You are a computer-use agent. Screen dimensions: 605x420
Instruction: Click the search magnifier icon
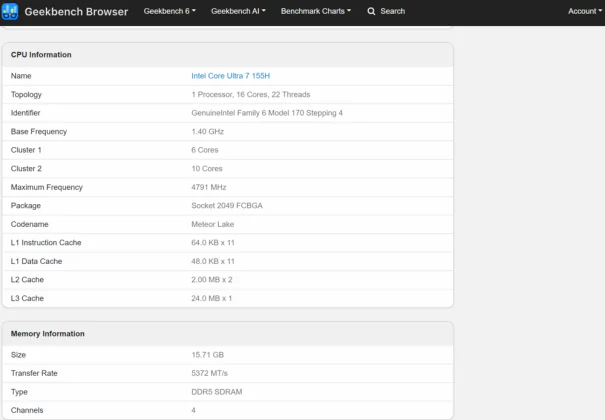(371, 12)
